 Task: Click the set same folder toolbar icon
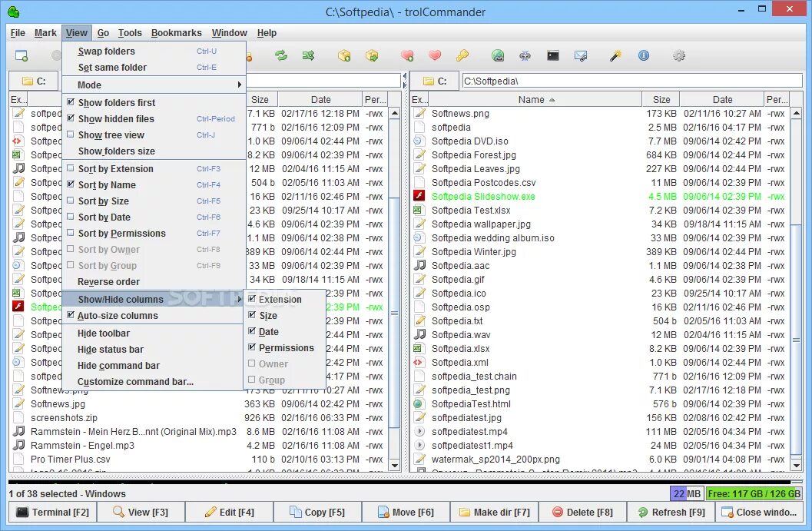pyautogui.click(x=308, y=55)
